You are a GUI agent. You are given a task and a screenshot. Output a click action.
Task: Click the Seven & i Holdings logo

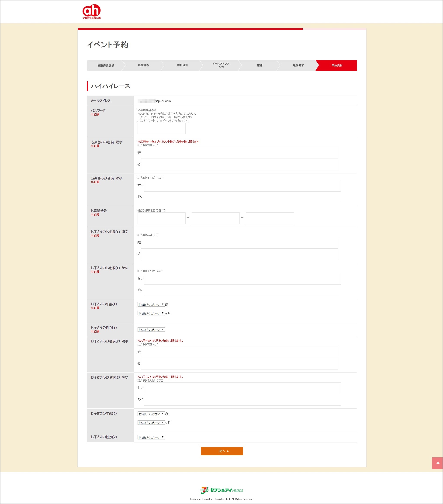(x=221, y=490)
